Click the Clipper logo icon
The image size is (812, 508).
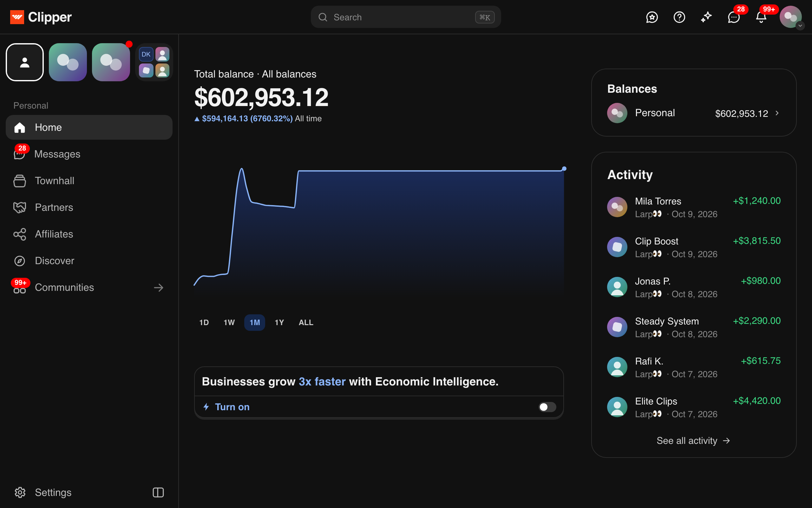click(x=17, y=17)
